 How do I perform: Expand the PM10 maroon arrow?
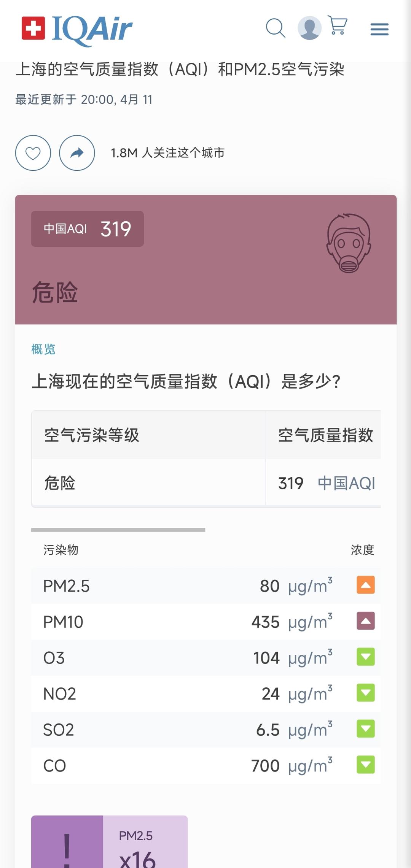tap(365, 621)
